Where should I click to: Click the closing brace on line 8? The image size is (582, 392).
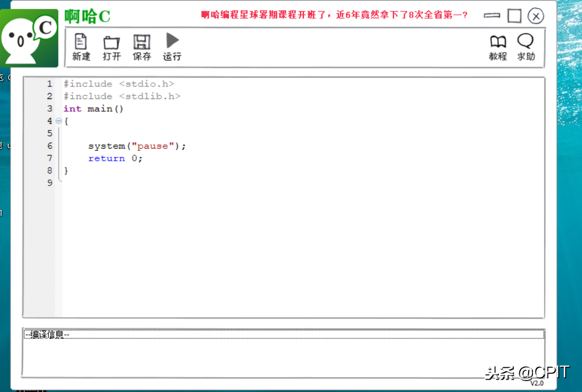[x=66, y=171]
